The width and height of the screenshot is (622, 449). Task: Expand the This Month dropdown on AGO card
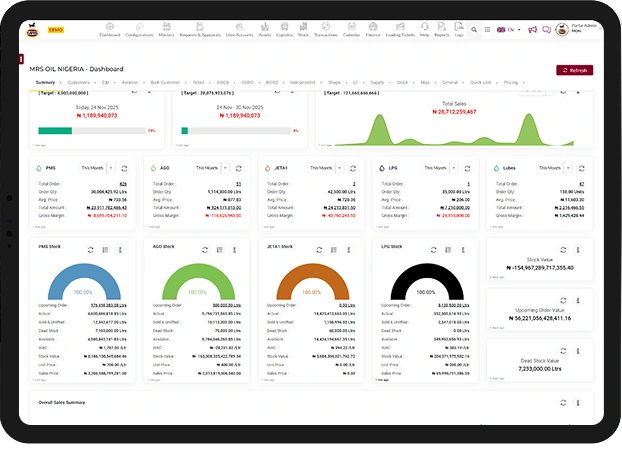210,168
